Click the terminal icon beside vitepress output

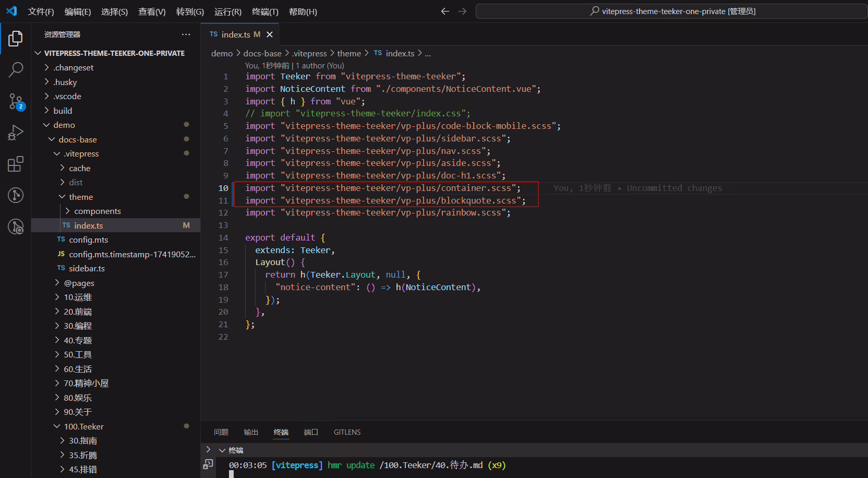[x=208, y=463]
